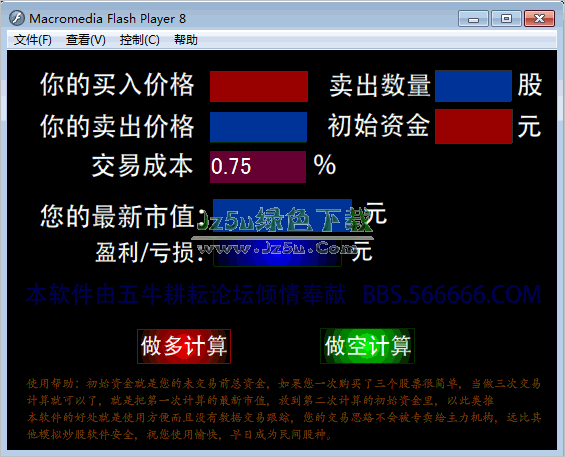Open the 文件(F) menu

tap(32, 40)
